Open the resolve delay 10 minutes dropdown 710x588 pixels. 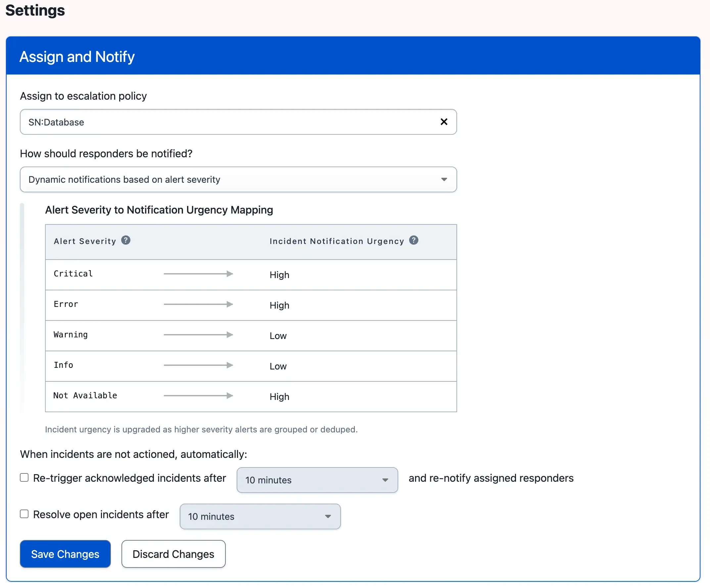pos(260,517)
